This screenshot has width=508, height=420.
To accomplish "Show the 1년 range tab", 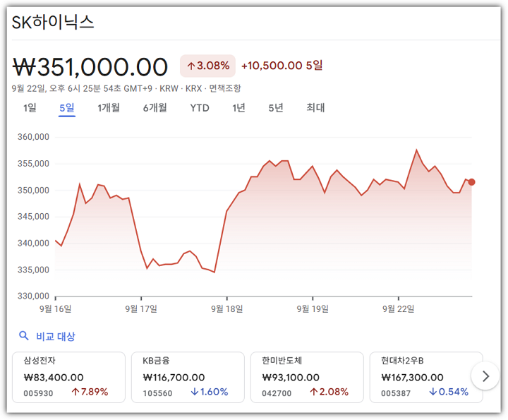I will (238, 107).
